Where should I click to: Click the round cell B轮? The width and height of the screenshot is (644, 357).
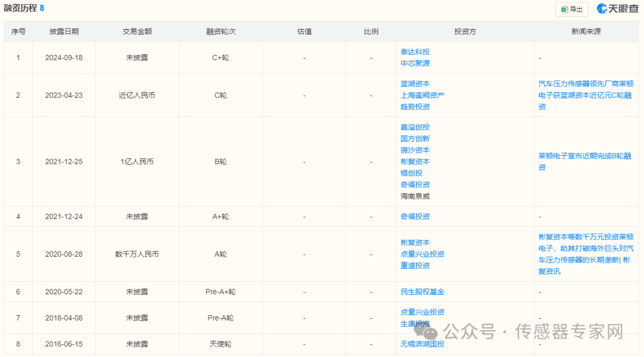click(x=221, y=162)
